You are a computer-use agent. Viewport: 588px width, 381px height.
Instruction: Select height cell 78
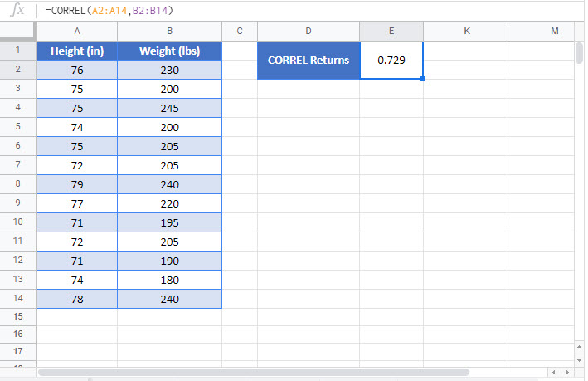(x=77, y=299)
